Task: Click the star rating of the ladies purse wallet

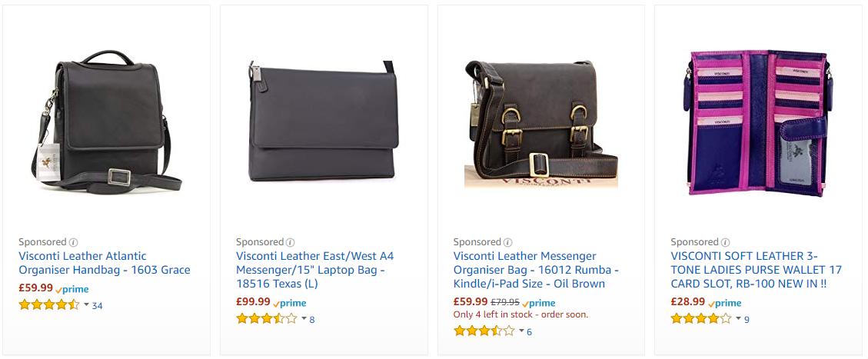Action: (701, 318)
